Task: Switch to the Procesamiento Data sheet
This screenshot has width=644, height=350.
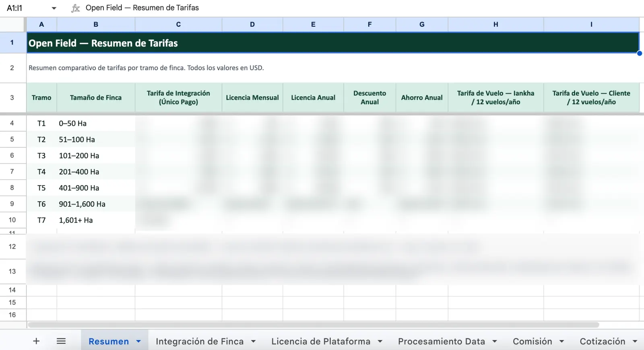Action: click(x=442, y=341)
